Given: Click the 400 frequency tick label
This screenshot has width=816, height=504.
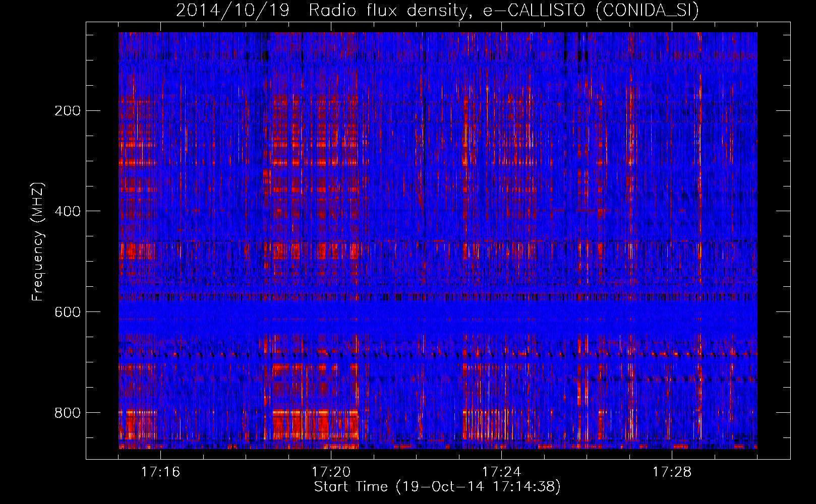Looking at the screenshot, I should (x=67, y=211).
